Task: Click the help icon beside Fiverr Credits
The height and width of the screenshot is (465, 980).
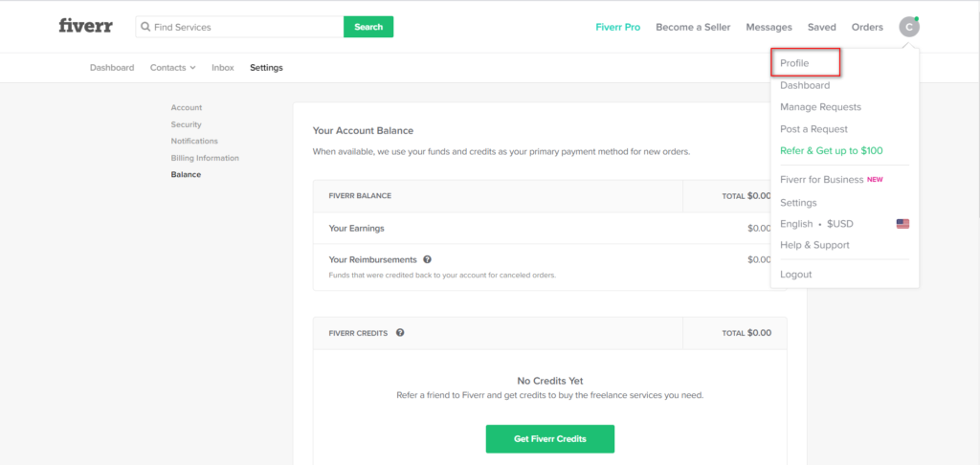Action: pyautogui.click(x=400, y=333)
